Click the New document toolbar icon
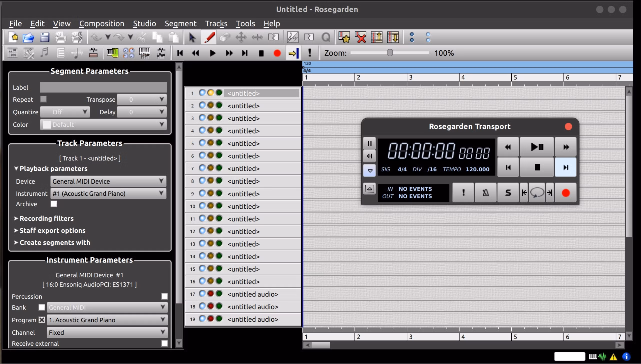Image resolution: width=641 pixels, height=364 pixels. click(x=13, y=37)
